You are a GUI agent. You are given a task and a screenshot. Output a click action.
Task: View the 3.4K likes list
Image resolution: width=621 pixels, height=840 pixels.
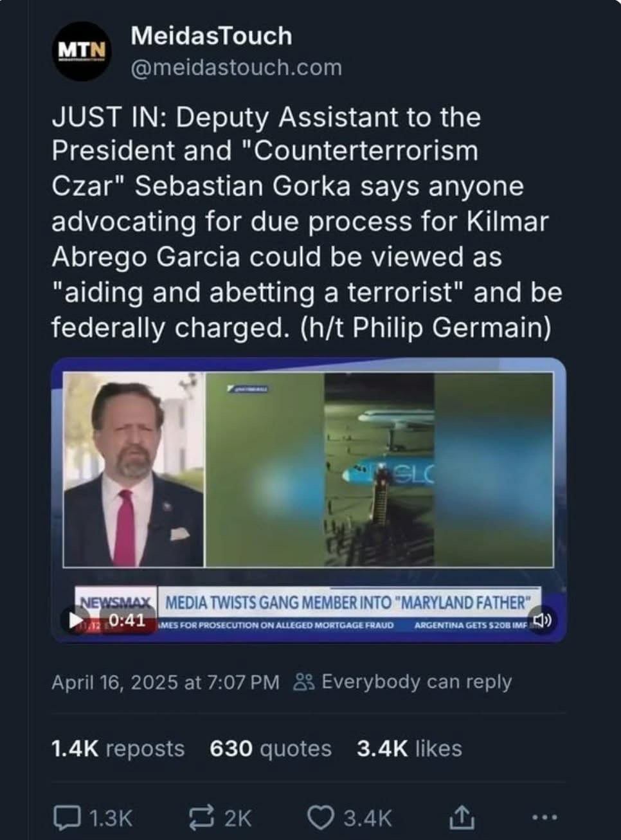click(409, 749)
